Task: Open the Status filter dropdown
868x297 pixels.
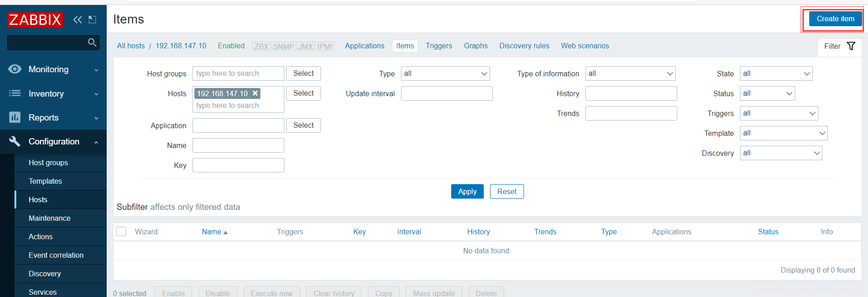Action: click(767, 93)
